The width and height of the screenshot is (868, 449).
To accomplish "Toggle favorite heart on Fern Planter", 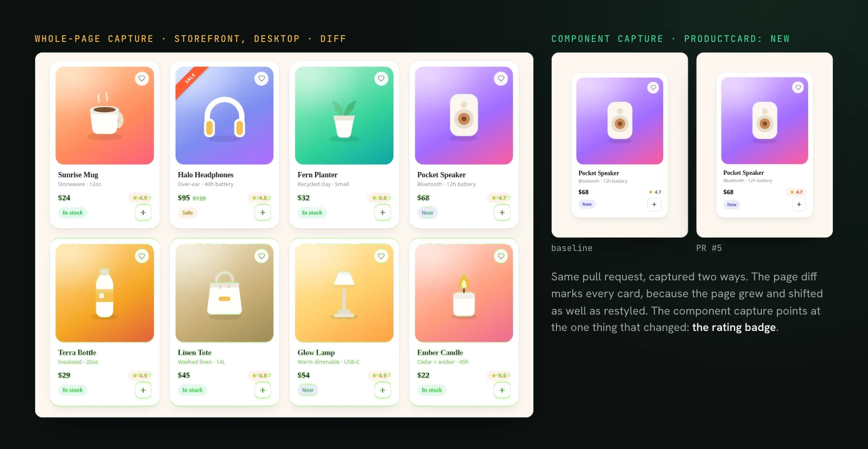I will coord(381,79).
